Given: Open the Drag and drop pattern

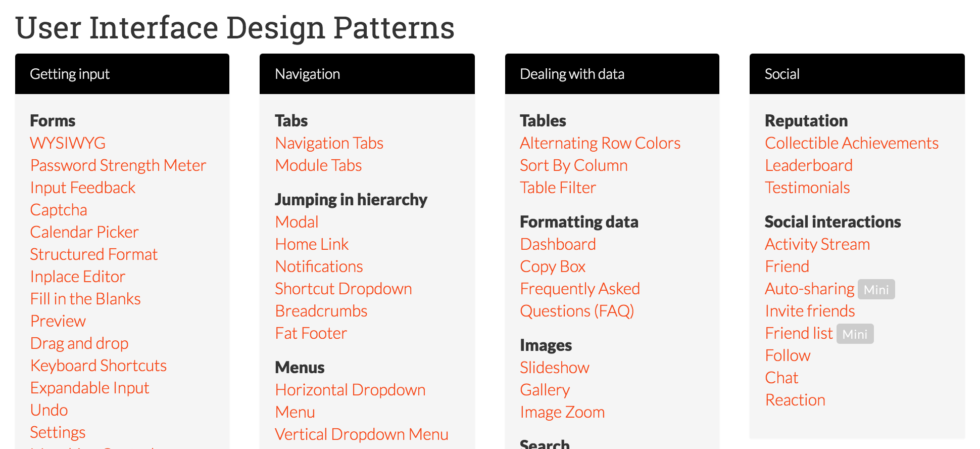Looking at the screenshot, I should [79, 343].
